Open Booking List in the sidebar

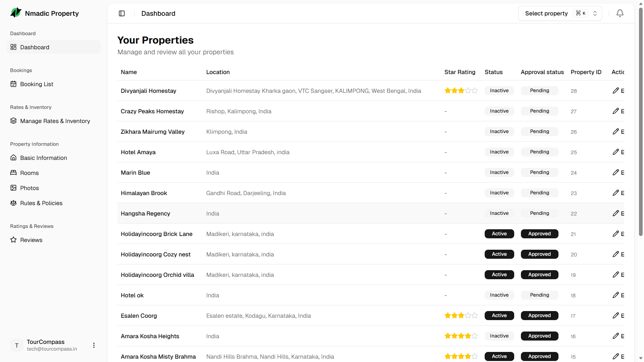tap(37, 84)
